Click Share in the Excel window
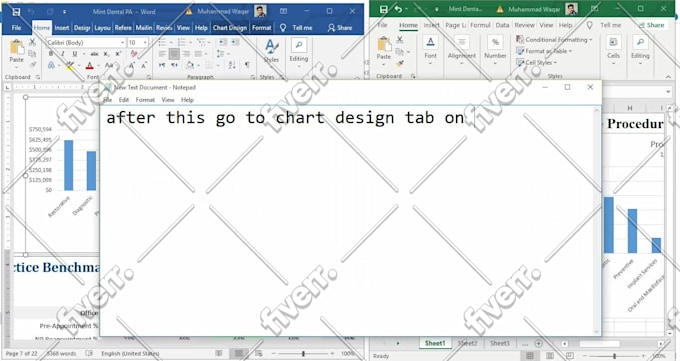Viewport: 680px width, 361px height. click(651, 25)
